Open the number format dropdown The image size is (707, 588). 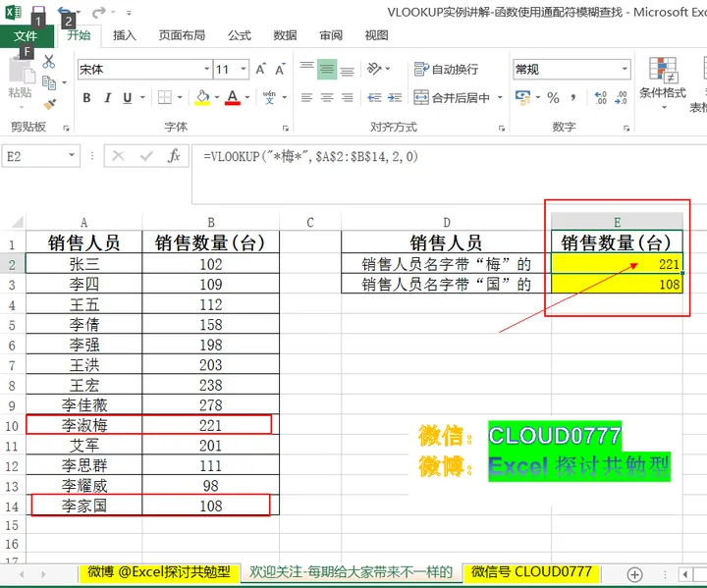tap(624, 70)
